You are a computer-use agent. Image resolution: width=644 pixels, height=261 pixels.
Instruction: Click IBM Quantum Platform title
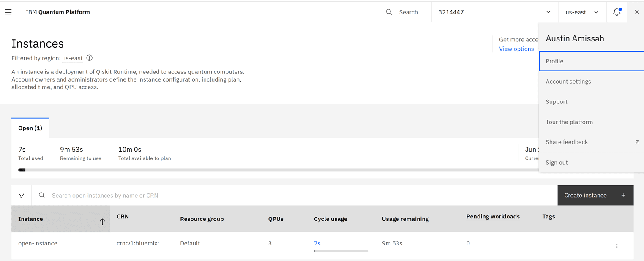pyautogui.click(x=58, y=12)
